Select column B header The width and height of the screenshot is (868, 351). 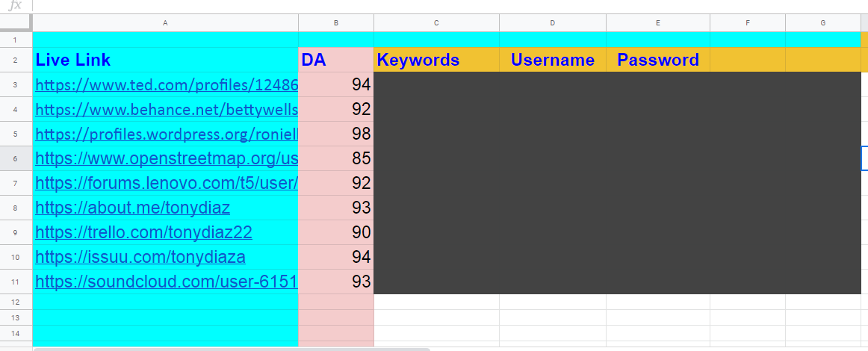click(x=336, y=23)
